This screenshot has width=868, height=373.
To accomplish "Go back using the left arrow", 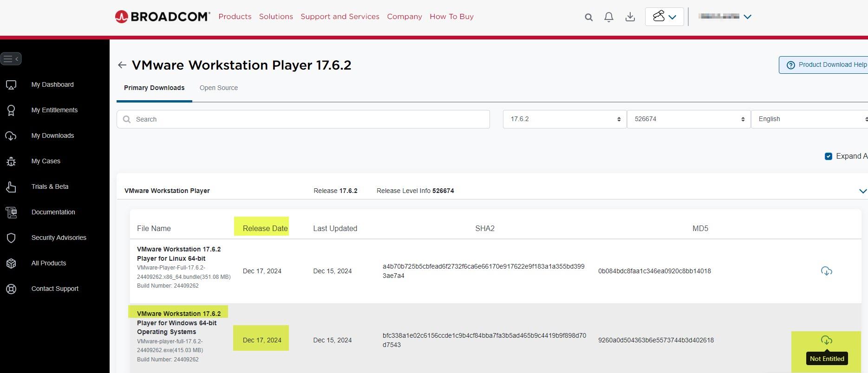I will tap(122, 65).
